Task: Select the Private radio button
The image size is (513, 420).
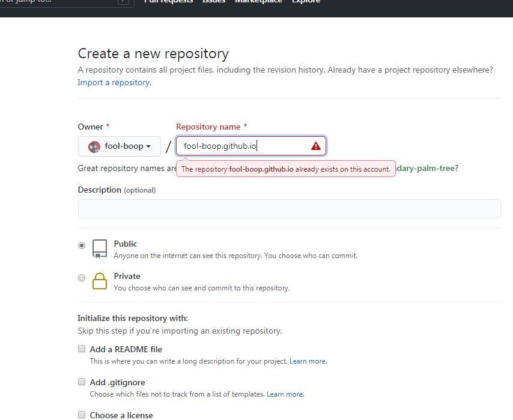Action: [82, 278]
